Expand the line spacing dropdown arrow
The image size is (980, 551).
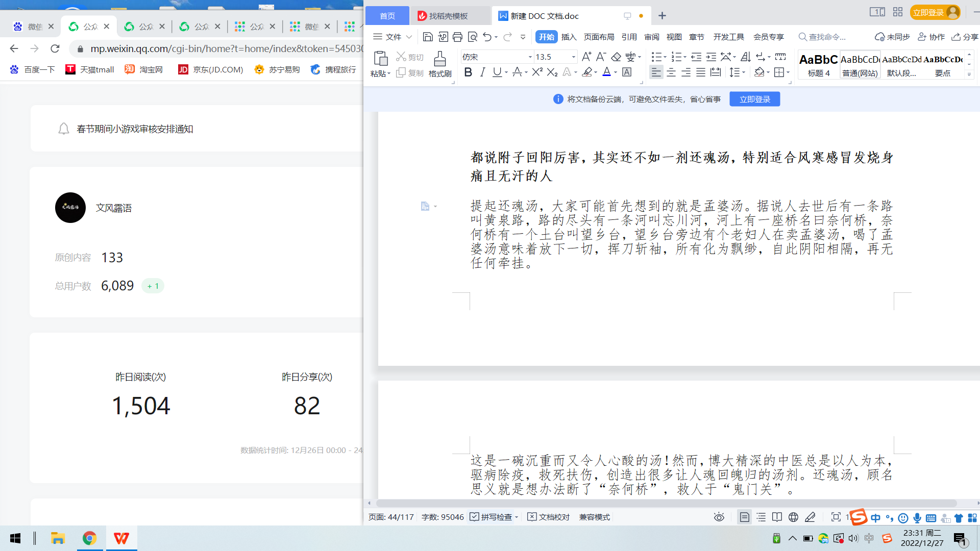coord(744,72)
